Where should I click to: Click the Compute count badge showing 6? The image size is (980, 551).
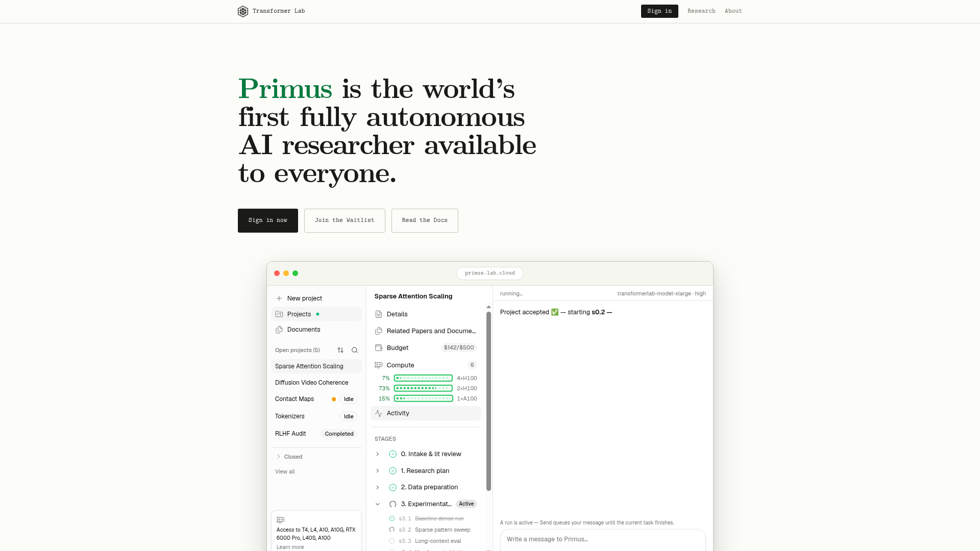pyautogui.click(x=472, y=365)
